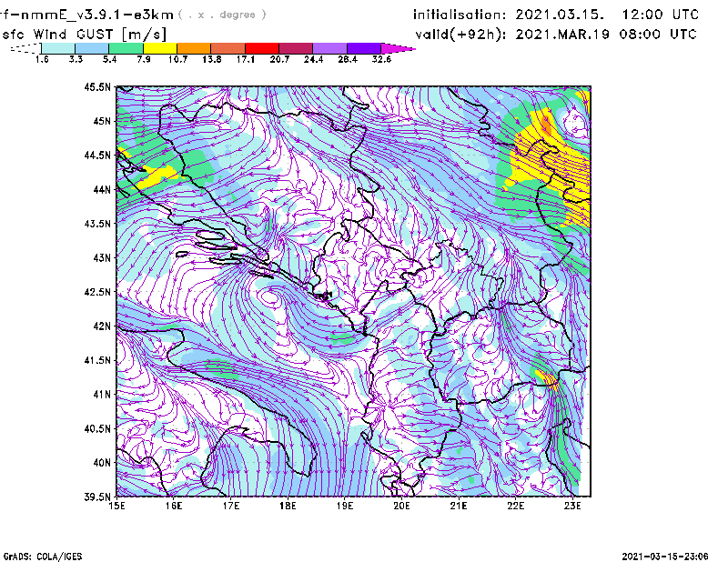
Task: Click the legend value 17.1
Action: pyautogui.click(x=246, y=59)
